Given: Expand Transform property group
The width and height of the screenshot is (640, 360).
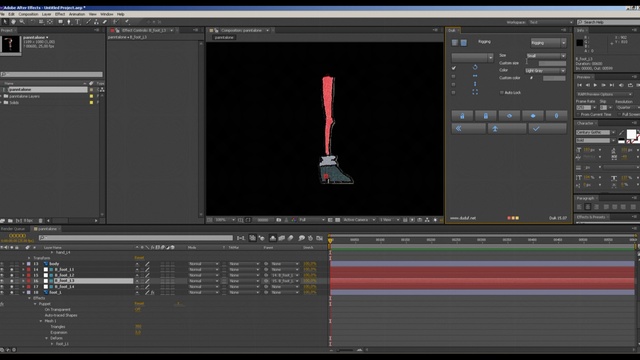Looking at the screenshot, I should coord(29,258).
